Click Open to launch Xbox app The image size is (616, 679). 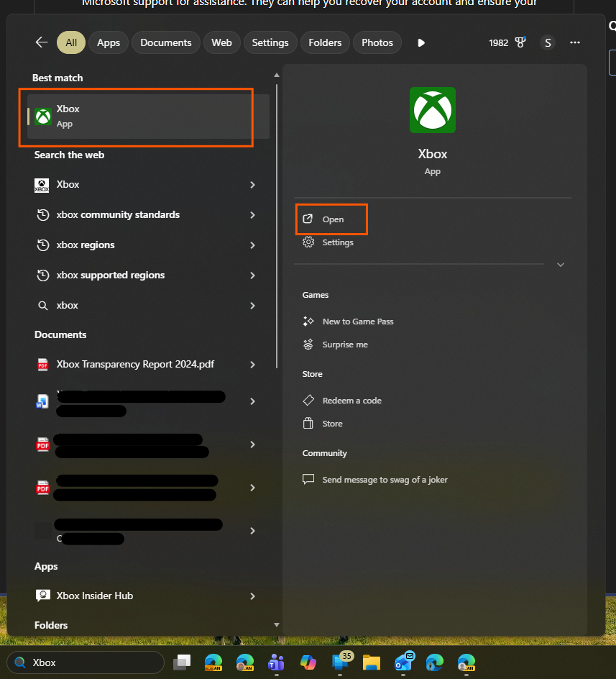click(333, 219)
